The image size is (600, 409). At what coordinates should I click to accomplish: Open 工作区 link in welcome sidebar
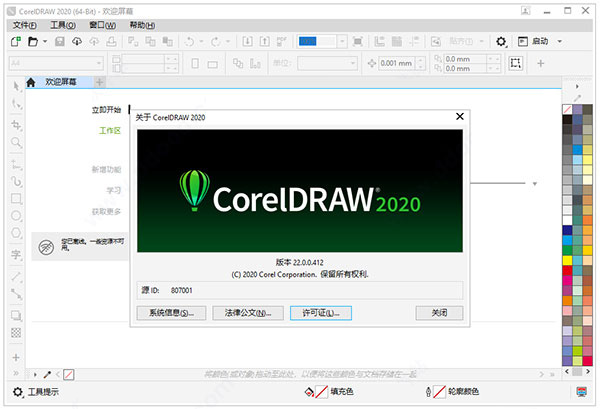[x=110, y=131]
